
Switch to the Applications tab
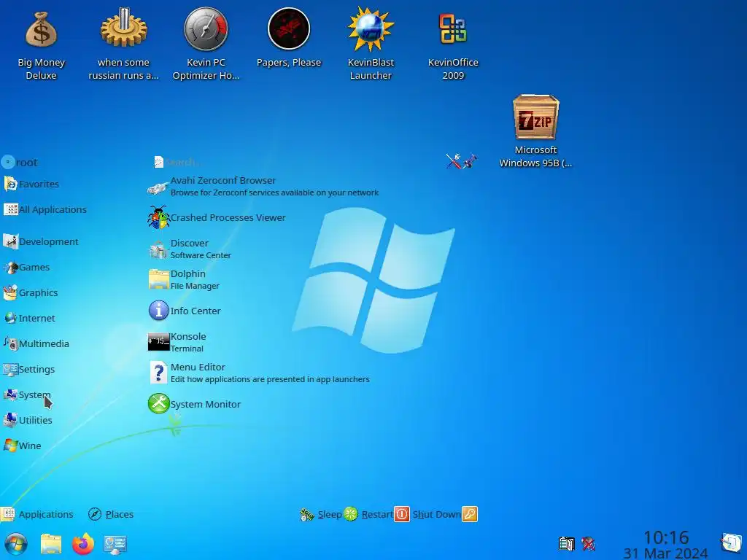tap(37, 514)
